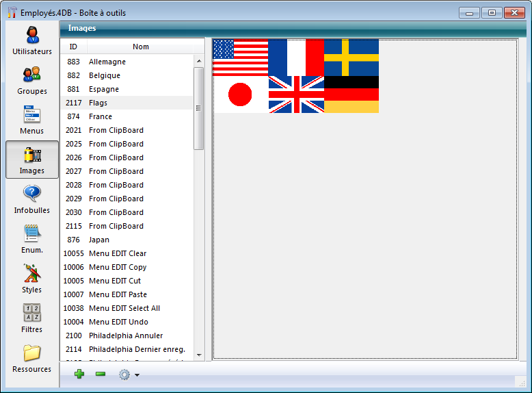Open the Menus editor section
Screen dimensions: 532x393
tap(32, 120)
